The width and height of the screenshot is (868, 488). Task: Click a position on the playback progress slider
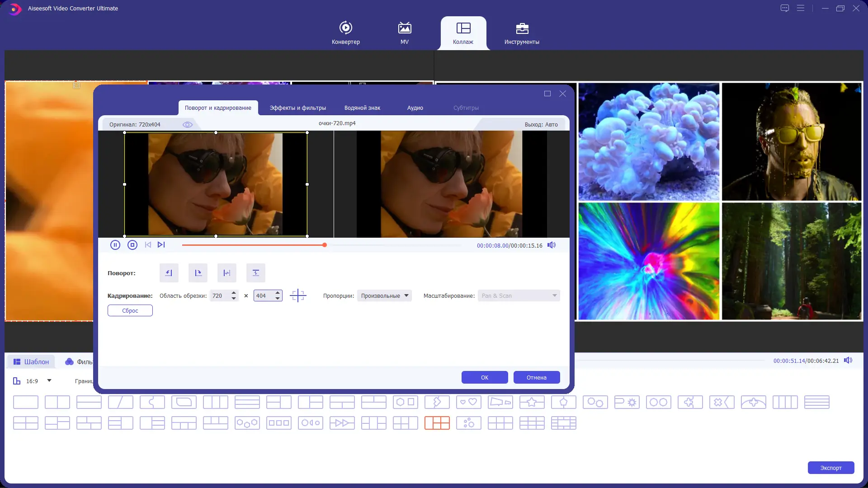pyautogui.click(x=384, y=245)
